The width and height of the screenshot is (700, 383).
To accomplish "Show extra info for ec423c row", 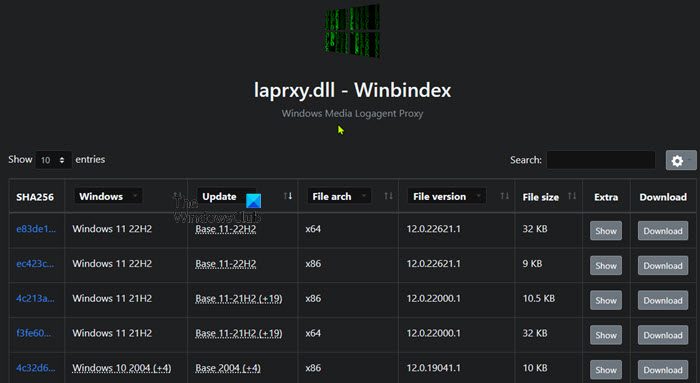I will pyautogui.click(x=606, y=266).
